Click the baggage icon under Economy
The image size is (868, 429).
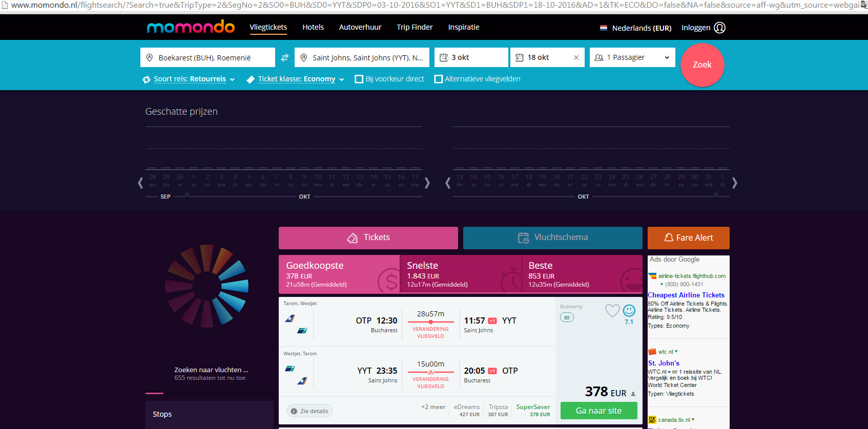[567, 317]
